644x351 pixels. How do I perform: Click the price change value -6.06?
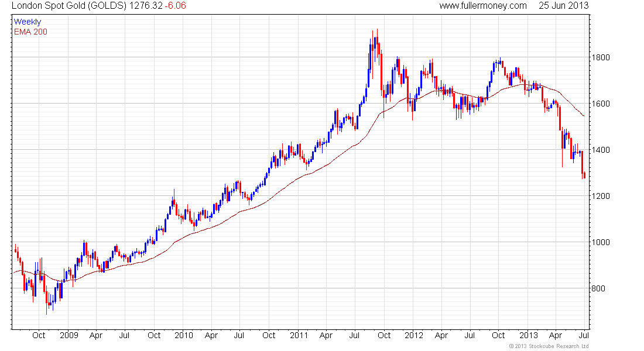pyautogui.click(x=176, y=6)
